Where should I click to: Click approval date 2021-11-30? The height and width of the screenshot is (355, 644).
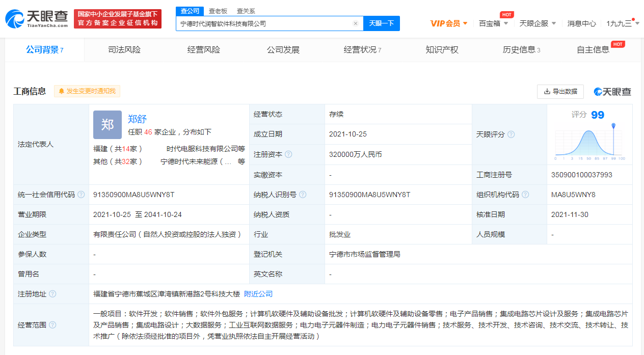[570, 214]
